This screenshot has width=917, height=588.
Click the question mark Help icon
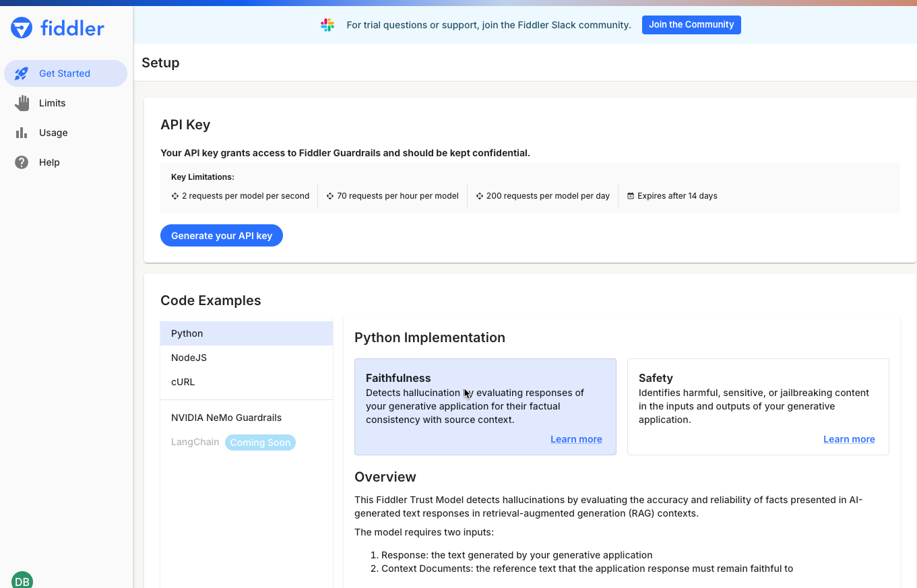tap(22, 162)
